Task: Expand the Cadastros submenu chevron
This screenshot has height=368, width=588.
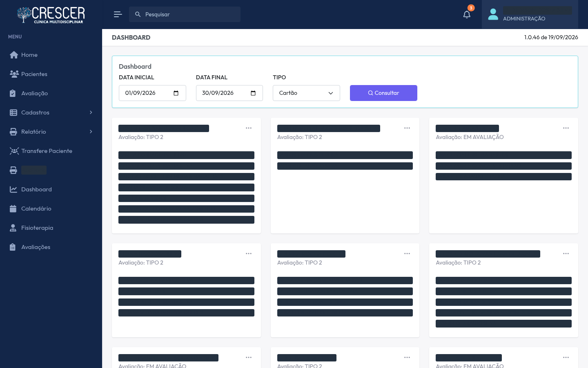Action: pyautogui.click(x=91, y=112)
